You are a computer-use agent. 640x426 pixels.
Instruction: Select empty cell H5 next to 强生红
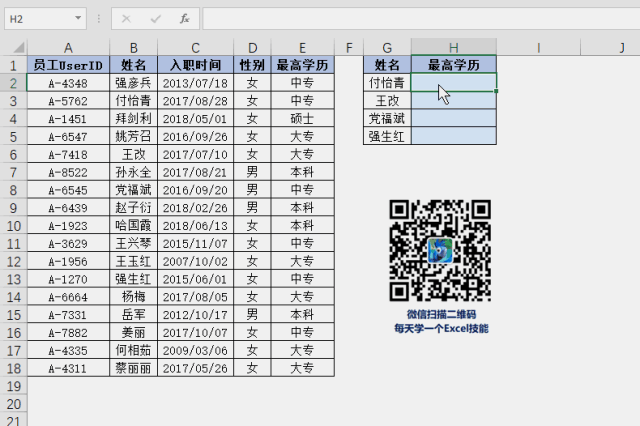pos(454,136)
